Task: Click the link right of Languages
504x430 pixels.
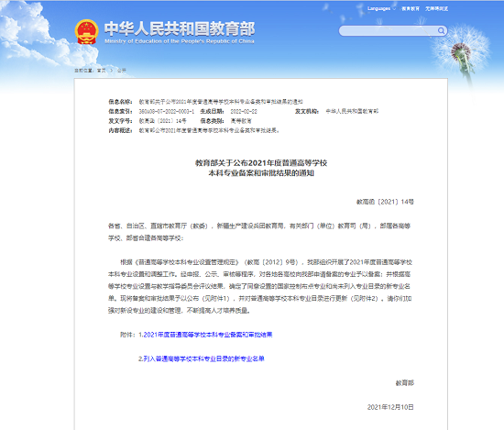Action: (x=411, y=8)
